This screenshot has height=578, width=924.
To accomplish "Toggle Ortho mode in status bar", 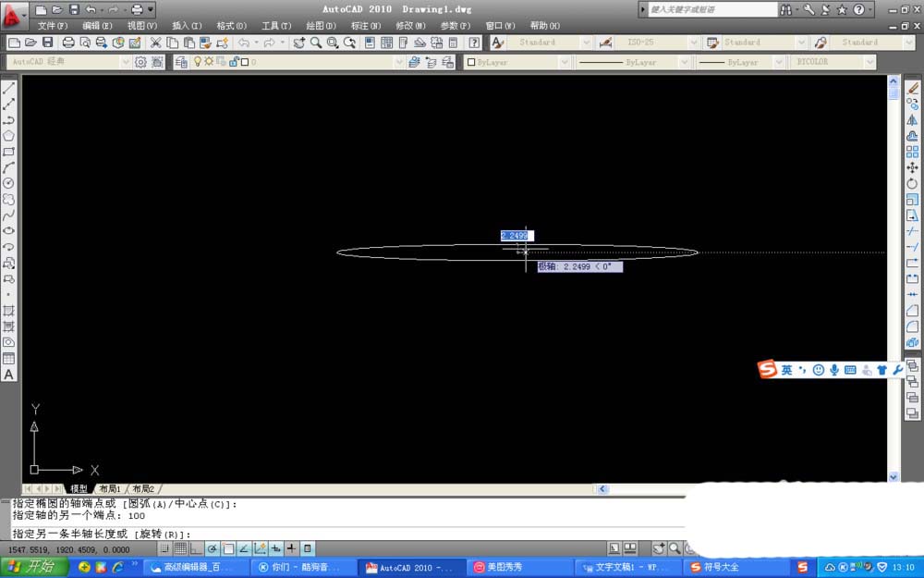I will coord(197,548).
